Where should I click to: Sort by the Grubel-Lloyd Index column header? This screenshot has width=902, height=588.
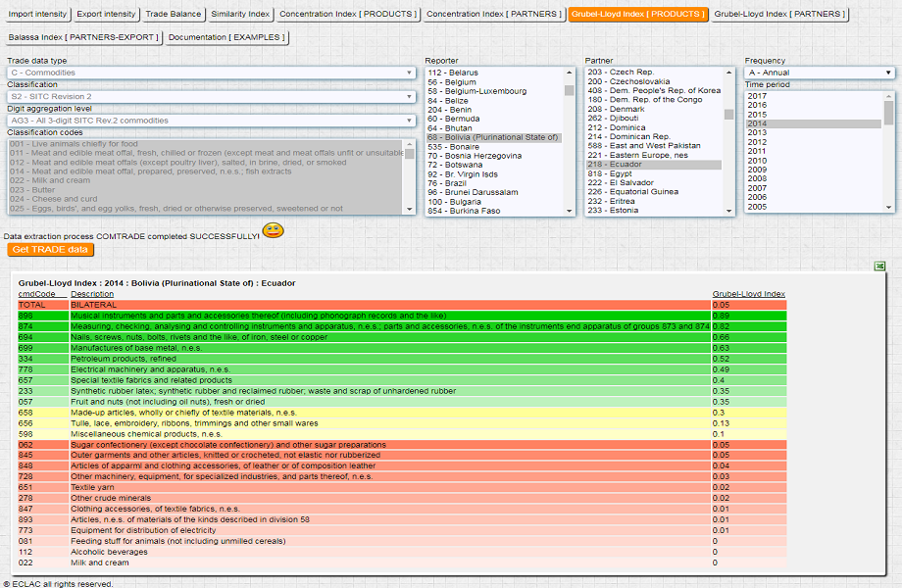click(748, 294)
